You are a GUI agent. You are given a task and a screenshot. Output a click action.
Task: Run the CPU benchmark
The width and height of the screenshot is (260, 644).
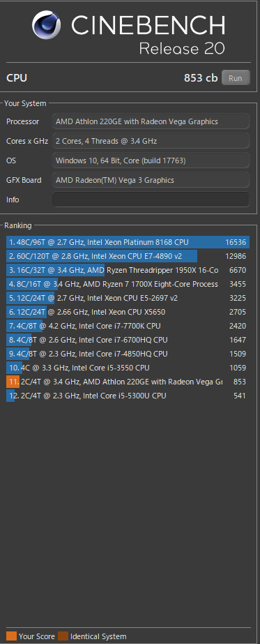pos(236,77)
